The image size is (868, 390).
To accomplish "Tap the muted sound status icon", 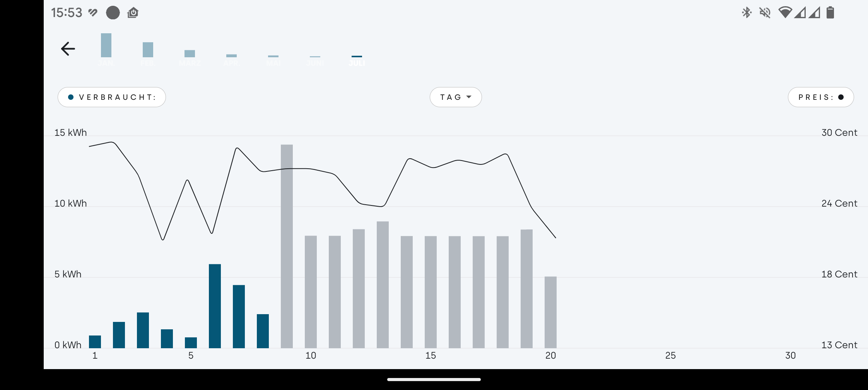I will (x=765, y=13).
